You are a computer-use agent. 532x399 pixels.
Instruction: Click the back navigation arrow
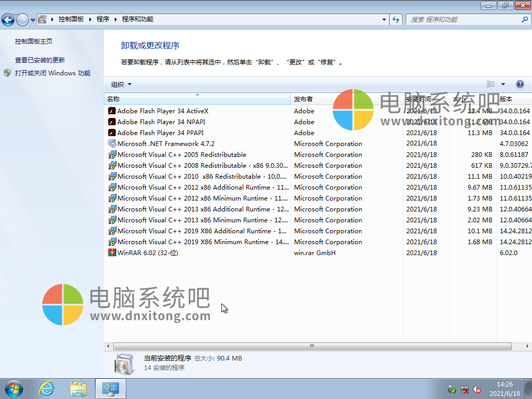8,20
